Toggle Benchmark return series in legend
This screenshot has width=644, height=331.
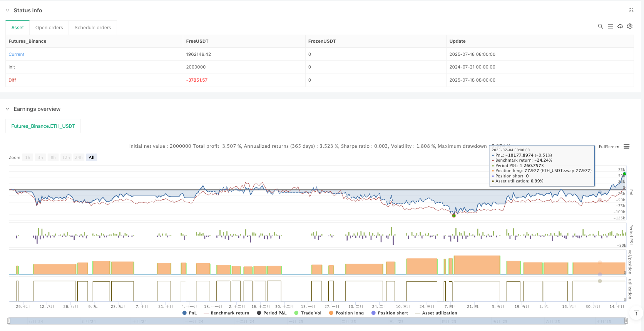point(226,313)
